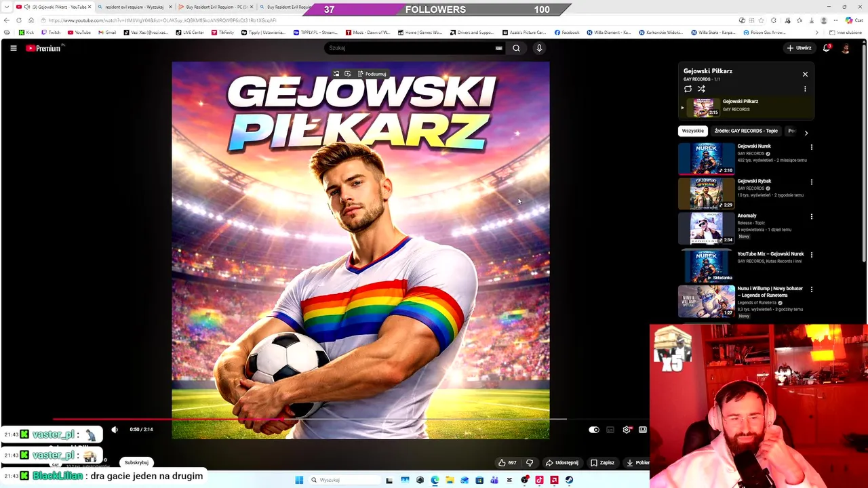
Task: Go back with browser back arrow
Action: (7, 20)
